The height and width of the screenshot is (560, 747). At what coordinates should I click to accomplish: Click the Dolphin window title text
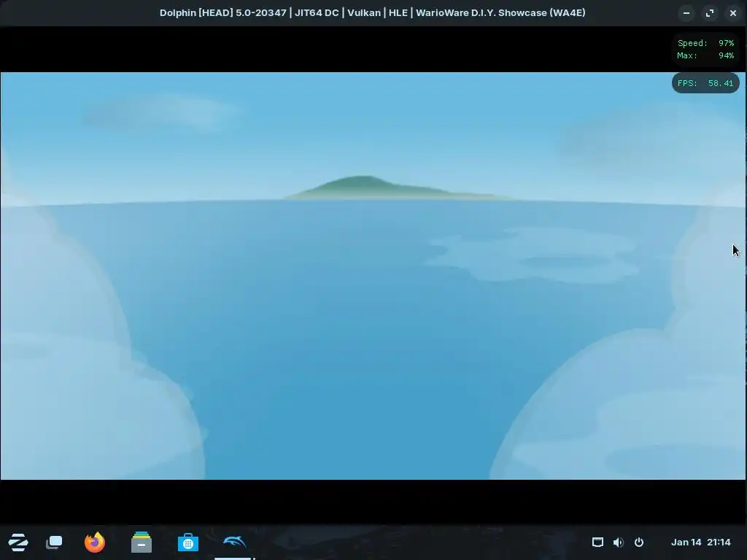(x=373, y=13)
